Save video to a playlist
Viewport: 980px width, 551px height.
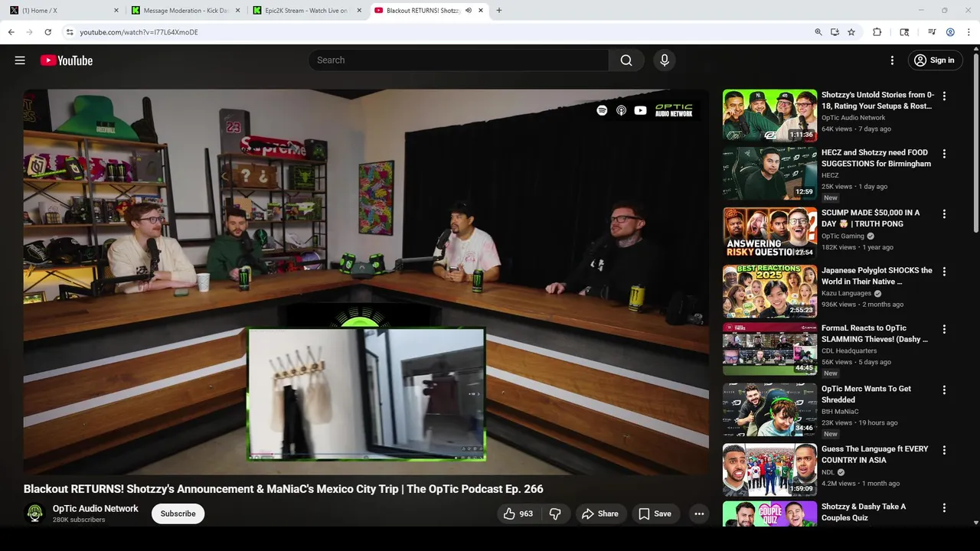(x=655, y=514)
